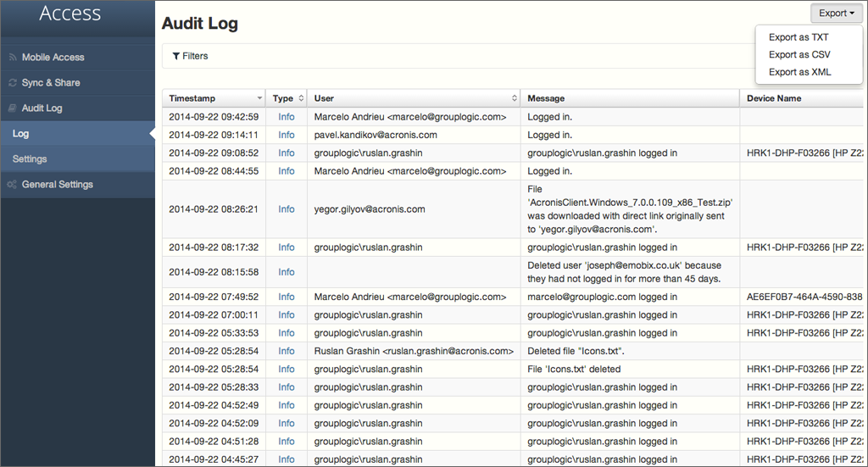
Task: Expand the Filters panel
Action: click(190, 56)
